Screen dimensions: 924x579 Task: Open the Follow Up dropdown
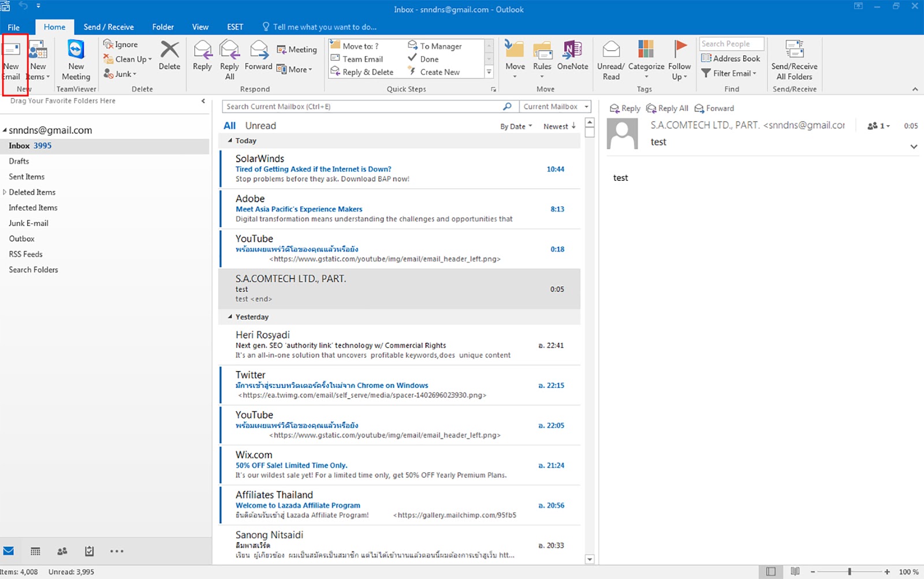coord(680,60)
